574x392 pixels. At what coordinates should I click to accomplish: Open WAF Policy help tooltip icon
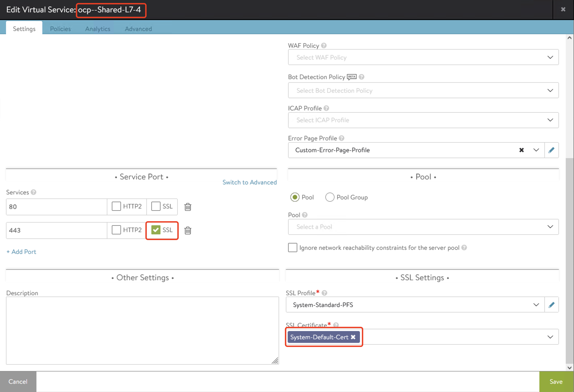pos(324,46)
